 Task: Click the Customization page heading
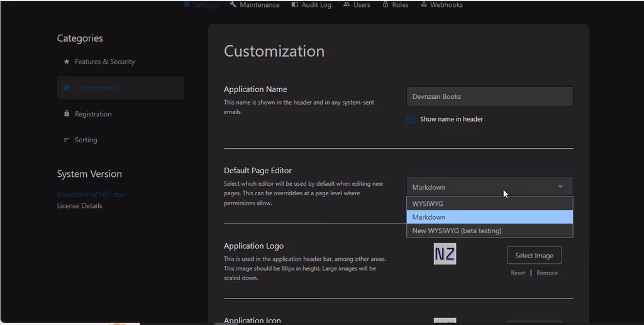coord(274,51)
